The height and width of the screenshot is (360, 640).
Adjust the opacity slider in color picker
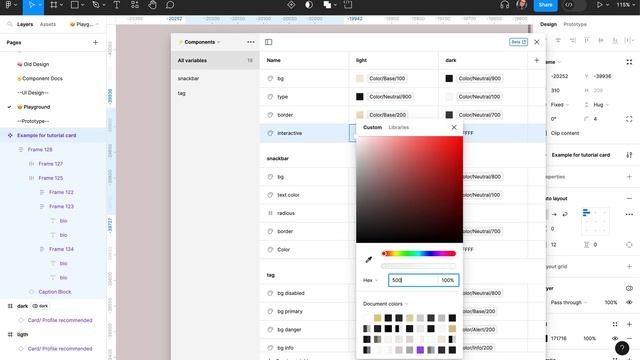click(x=418, y=266)
